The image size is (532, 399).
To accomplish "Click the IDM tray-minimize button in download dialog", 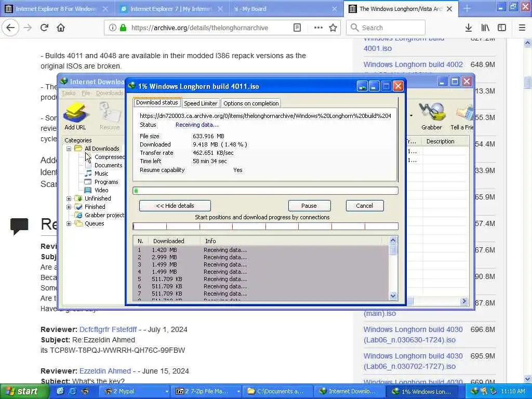I will (x=362, y=86).
